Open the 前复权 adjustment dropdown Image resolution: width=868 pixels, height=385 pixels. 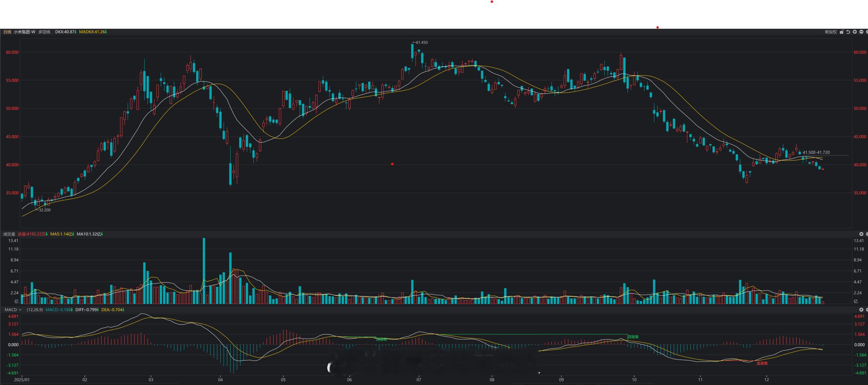(x=831, y=32)
